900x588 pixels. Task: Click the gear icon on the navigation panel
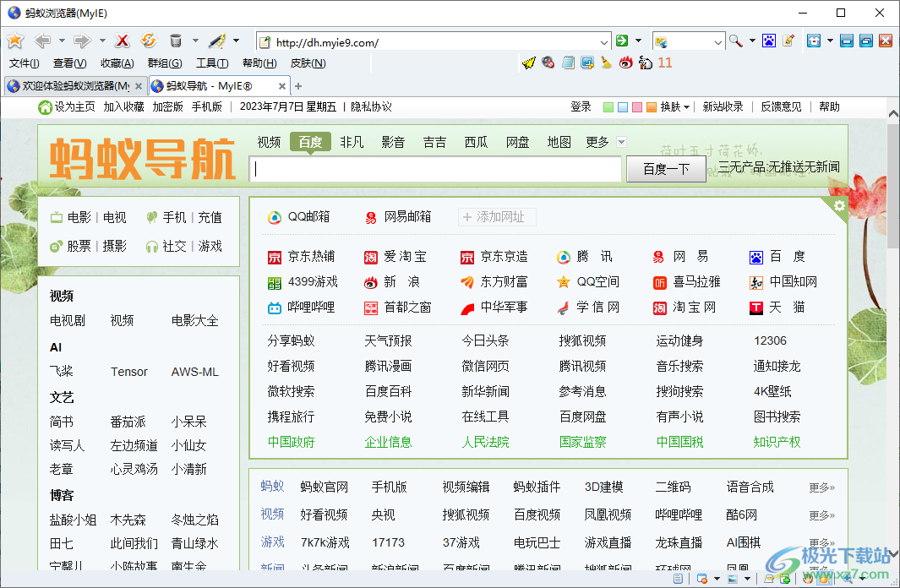click(838, 205)
